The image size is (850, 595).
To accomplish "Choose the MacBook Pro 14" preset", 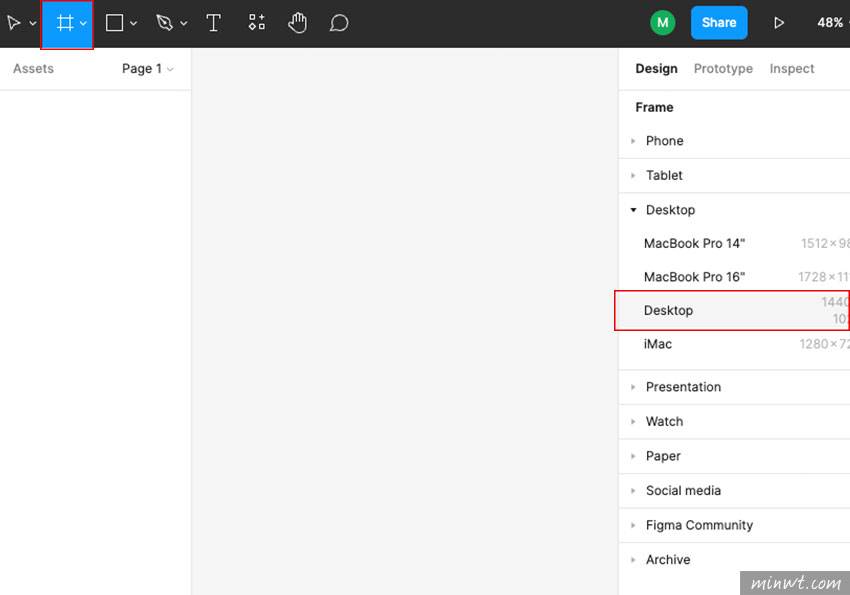I will [734, 243].
